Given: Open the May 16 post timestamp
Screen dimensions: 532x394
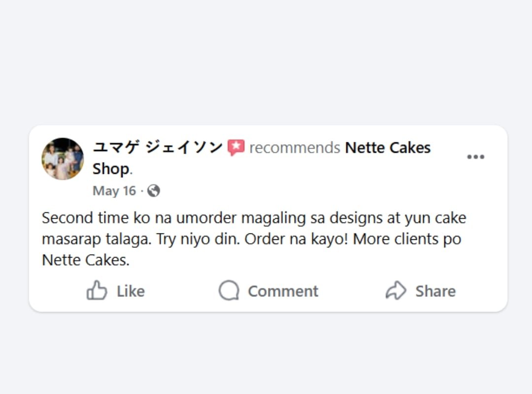Looking at the screenshot, I should [x=114, y=191].
